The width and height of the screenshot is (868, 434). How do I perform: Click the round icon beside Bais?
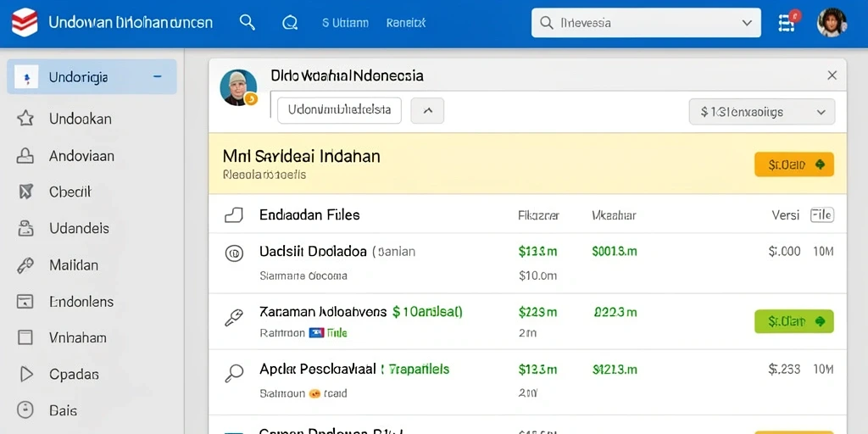pos(25,410)
